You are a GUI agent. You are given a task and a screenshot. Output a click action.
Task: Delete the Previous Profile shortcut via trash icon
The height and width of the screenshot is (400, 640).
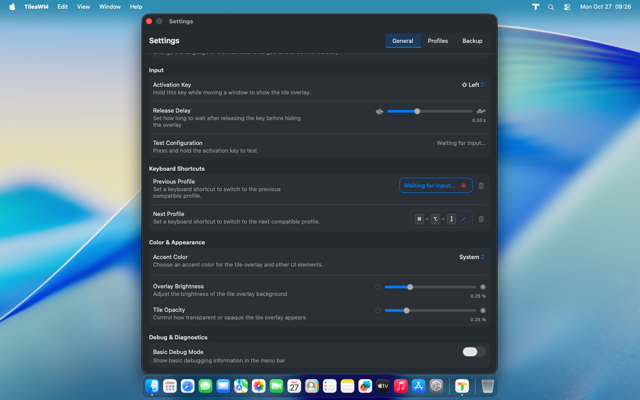coord(481,186)
